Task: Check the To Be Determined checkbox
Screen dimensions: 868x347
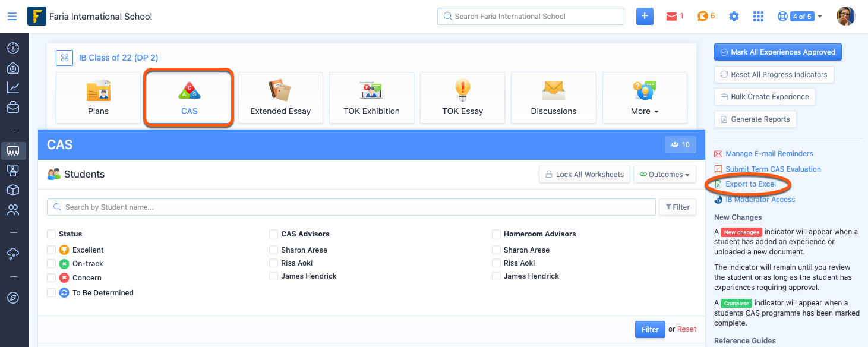Action: tap(51, 293)
